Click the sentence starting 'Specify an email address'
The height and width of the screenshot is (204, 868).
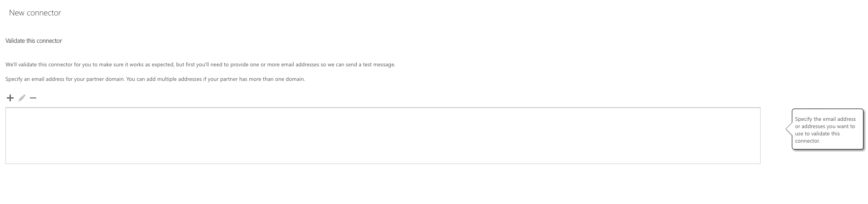155,79
